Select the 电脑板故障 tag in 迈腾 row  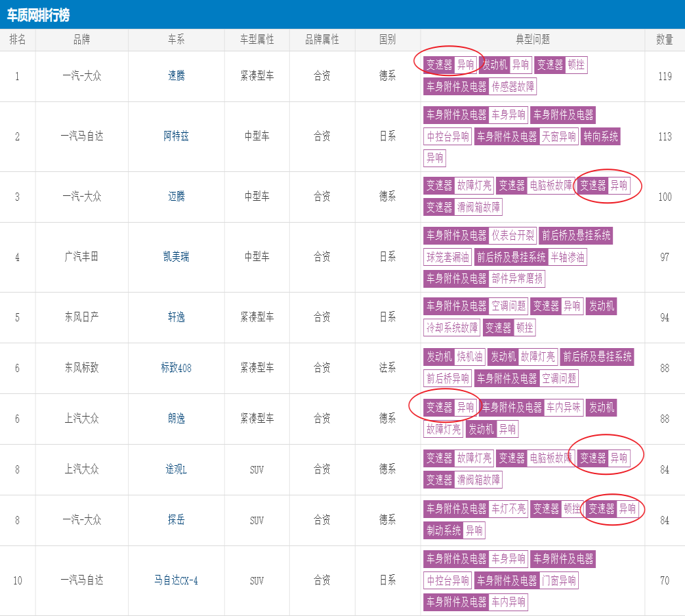pos(551,186)
